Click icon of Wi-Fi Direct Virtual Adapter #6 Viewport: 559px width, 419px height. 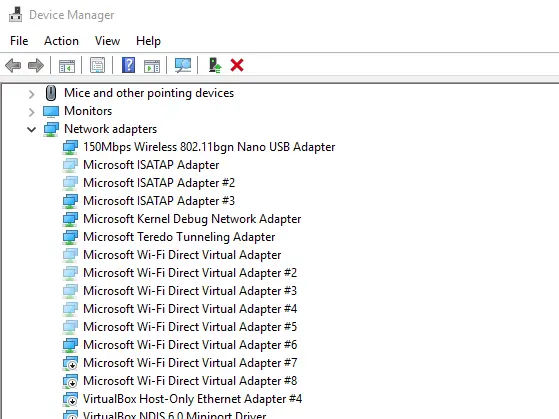pos(70,345)
